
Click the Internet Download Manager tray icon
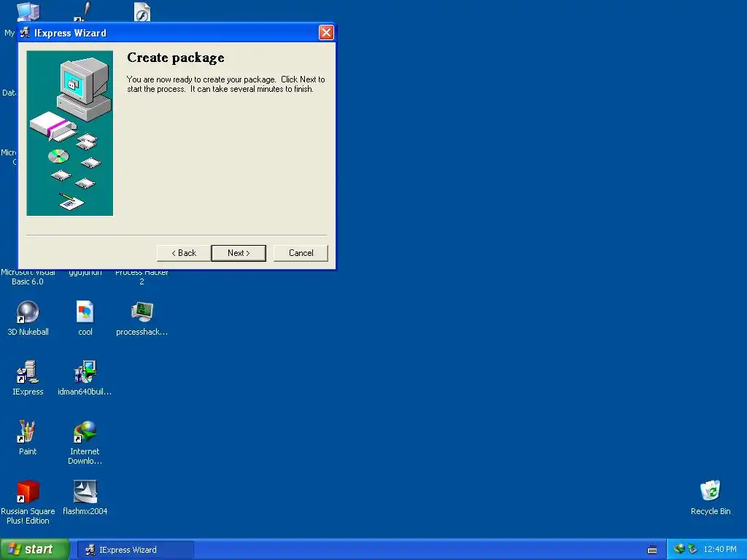(679, 549)
